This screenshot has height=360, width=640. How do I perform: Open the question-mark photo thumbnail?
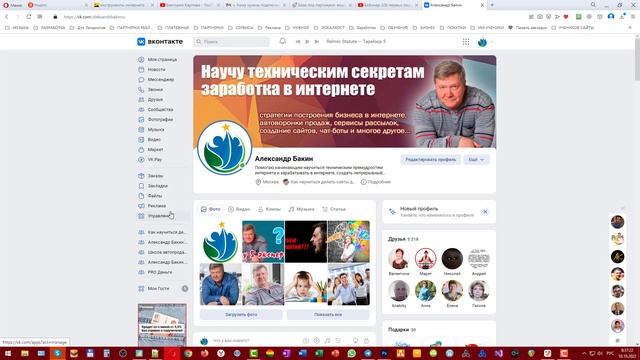pos(263,242)
